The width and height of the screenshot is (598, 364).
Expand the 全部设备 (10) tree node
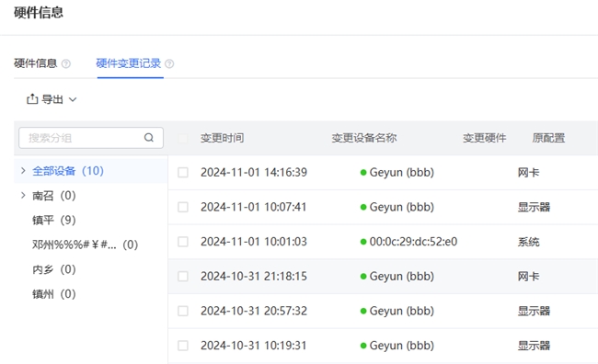pos(23,171)
